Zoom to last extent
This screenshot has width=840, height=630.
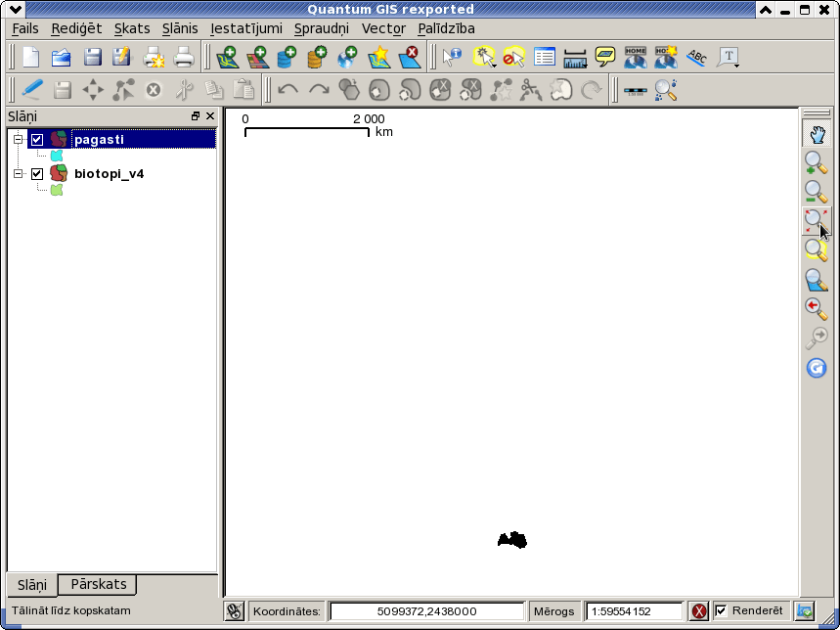coord(817,309)
